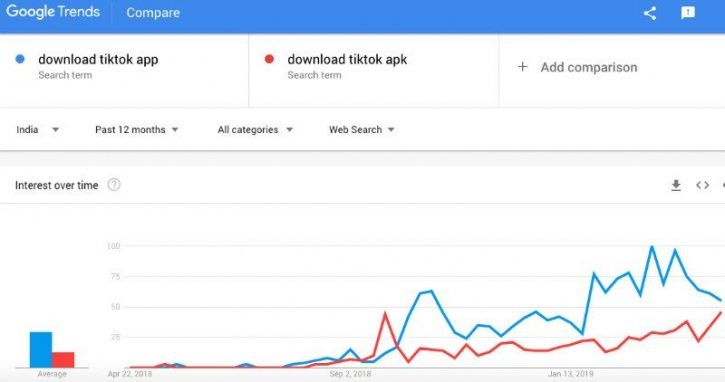Click the red dot of apk term
725x382 pixels.
click(x=269, y=59)
